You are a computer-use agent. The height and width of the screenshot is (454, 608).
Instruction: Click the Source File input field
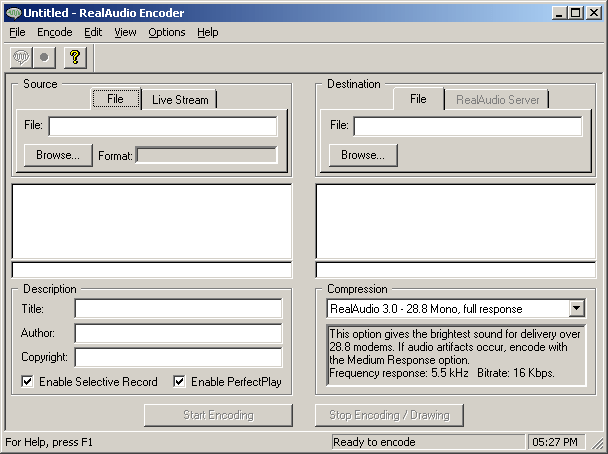[163, 126]
